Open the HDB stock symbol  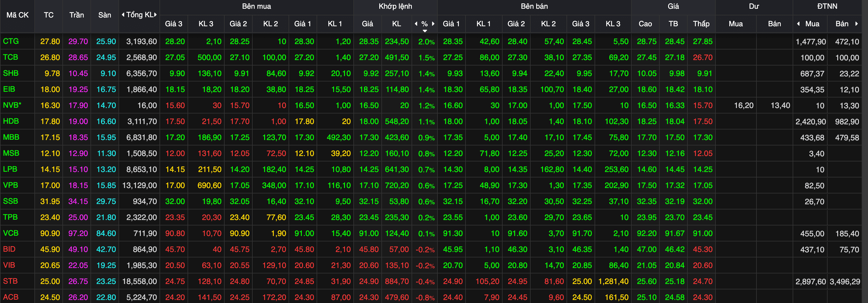click(11, 121)
